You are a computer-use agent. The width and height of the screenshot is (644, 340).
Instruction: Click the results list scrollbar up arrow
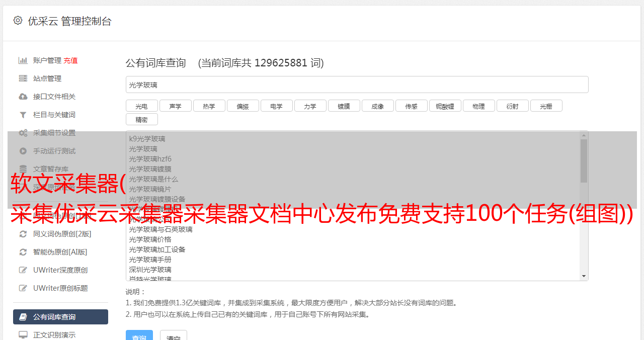click(584, 135)
